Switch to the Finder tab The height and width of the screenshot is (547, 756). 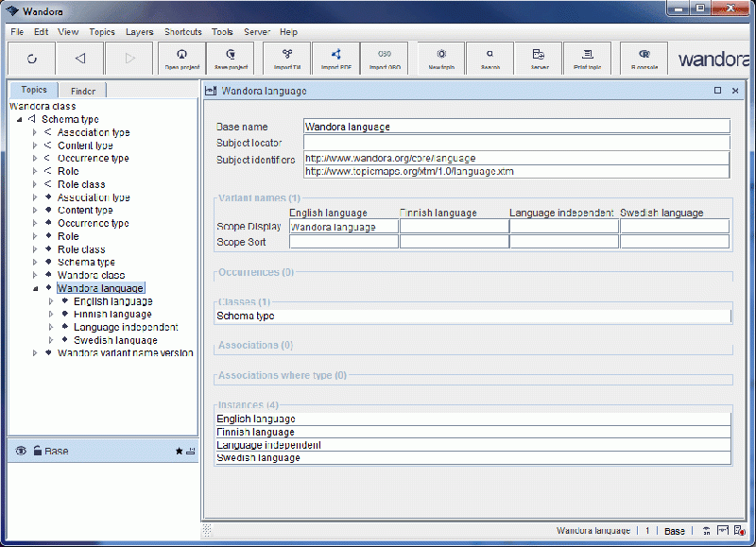pos(82,91)
